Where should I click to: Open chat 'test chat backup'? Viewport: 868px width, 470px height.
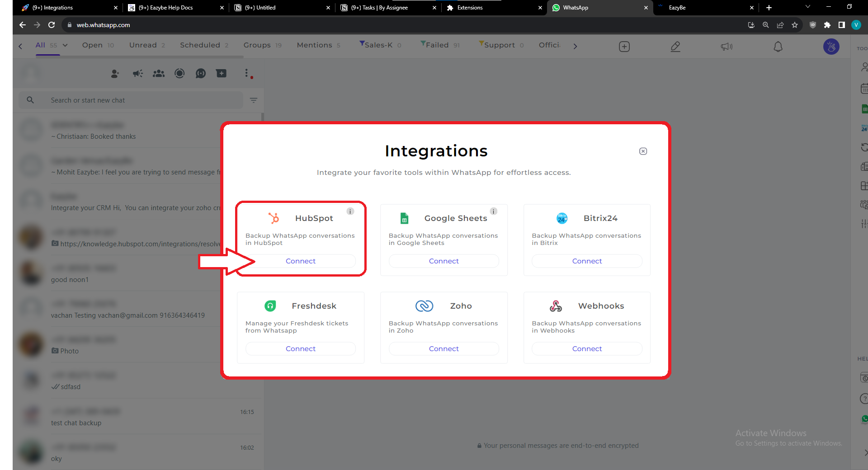[x=138, y=417]
